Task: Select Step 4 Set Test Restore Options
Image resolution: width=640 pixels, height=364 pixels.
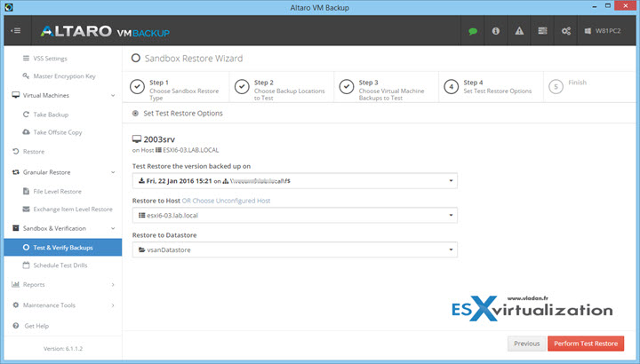Action: (x=490, y=87)
